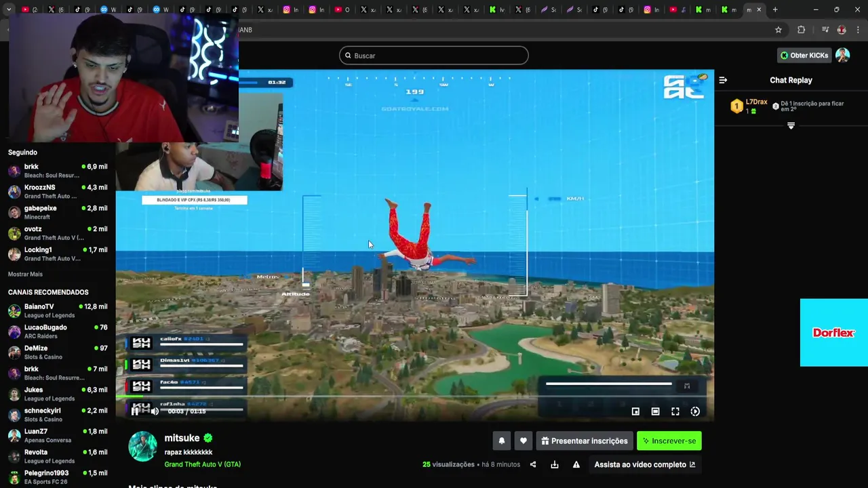Switch to the Kick tab labeled lv

(498, 9)
